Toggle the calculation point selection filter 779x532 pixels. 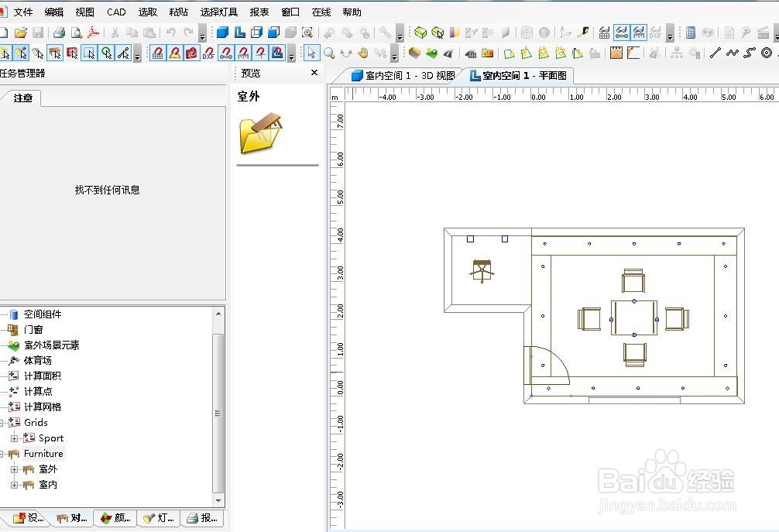[x=106, y=53]
